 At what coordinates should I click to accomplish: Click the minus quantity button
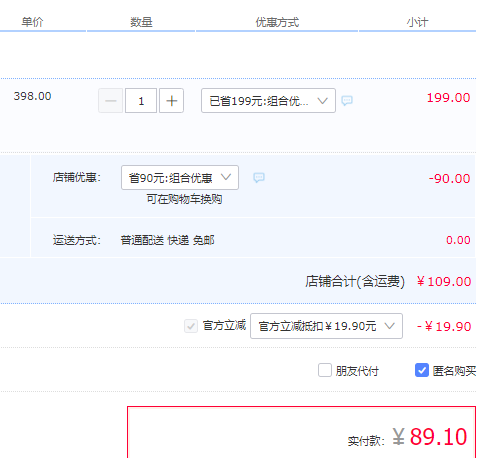coord(111,101)
